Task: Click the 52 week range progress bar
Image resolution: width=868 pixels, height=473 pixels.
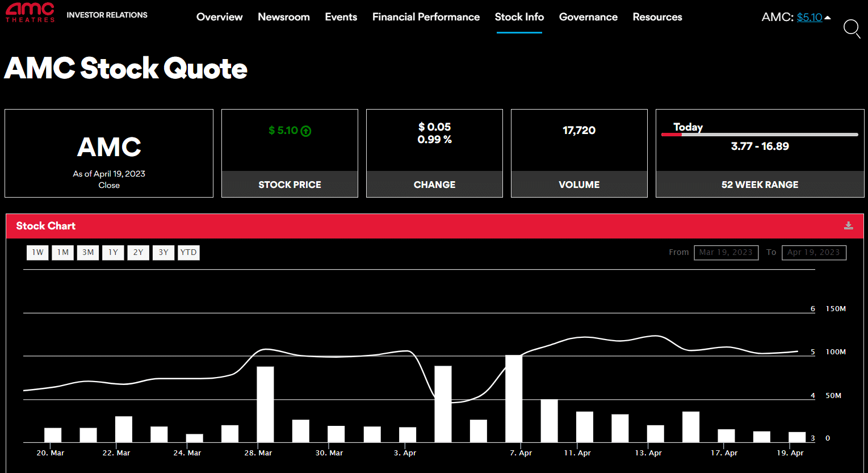Action: [760, 135]
